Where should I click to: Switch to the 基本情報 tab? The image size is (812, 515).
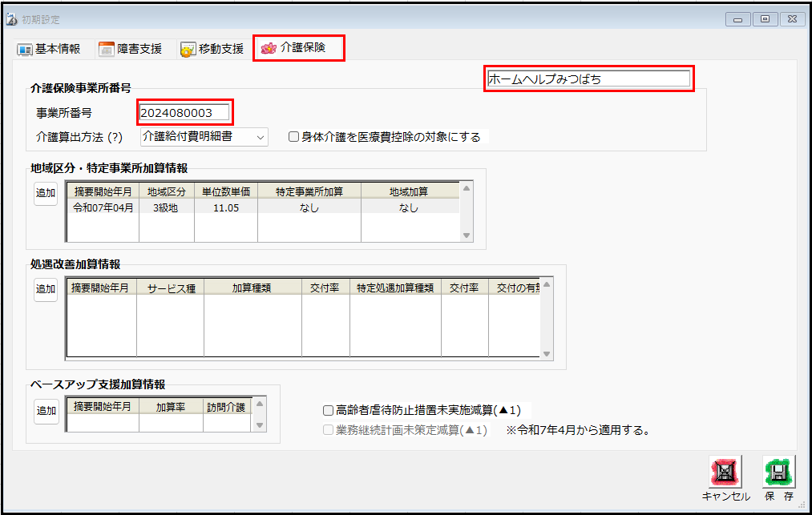tap(57, 49)
